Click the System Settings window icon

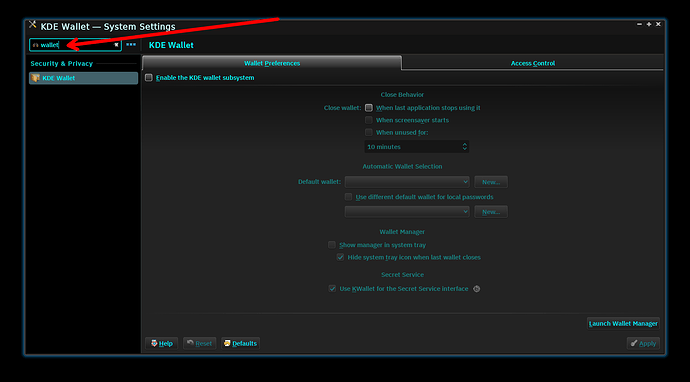point(33,25)
